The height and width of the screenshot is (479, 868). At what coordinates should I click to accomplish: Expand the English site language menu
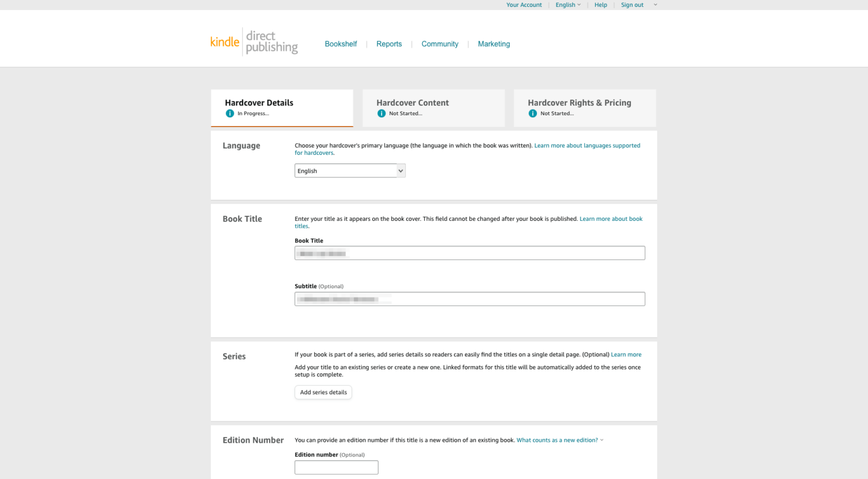click(x=568, y=5)
